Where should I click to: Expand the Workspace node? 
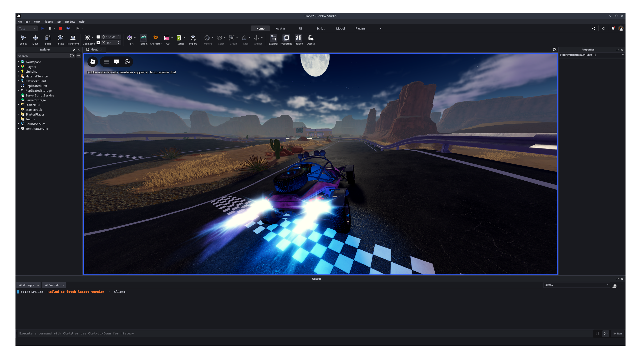tap(18, 62)
